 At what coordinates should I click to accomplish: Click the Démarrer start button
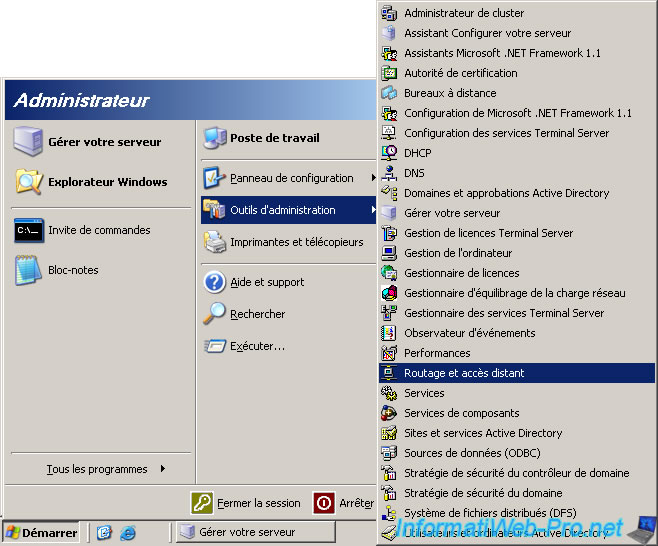41,533
